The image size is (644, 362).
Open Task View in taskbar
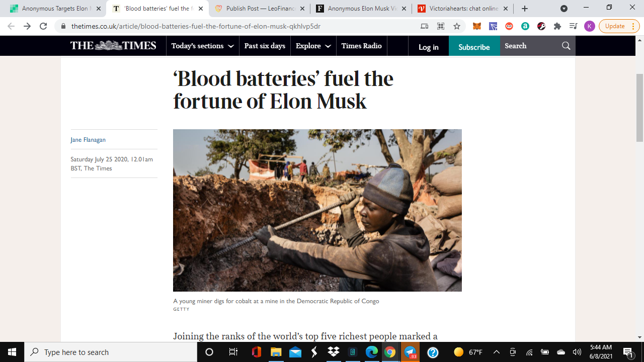(x=233, y=352)
